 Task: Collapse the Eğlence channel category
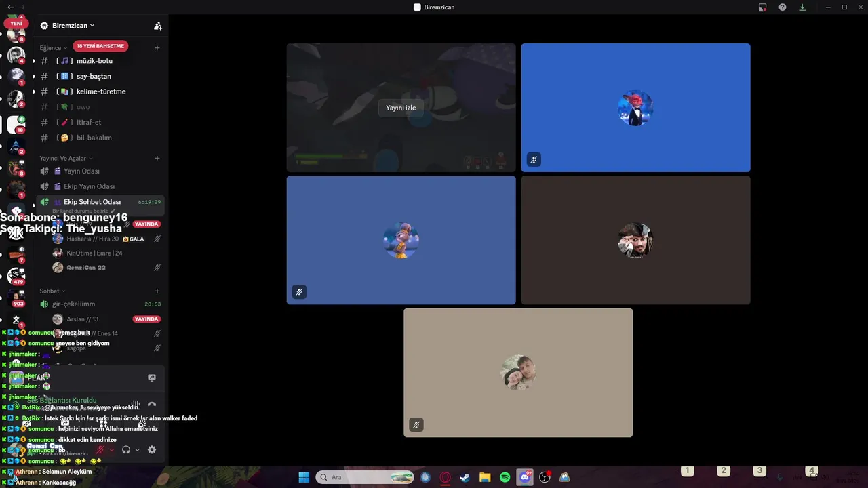point(54,48)
